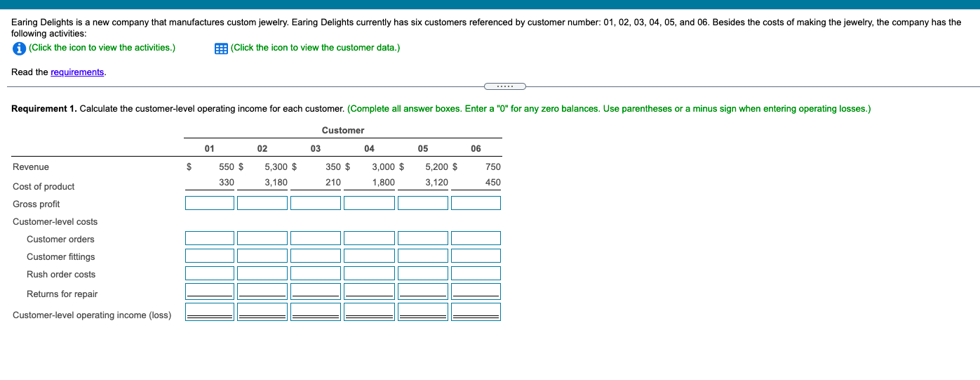Click revenue value 3,000 for customer 04

click(383, 167)
